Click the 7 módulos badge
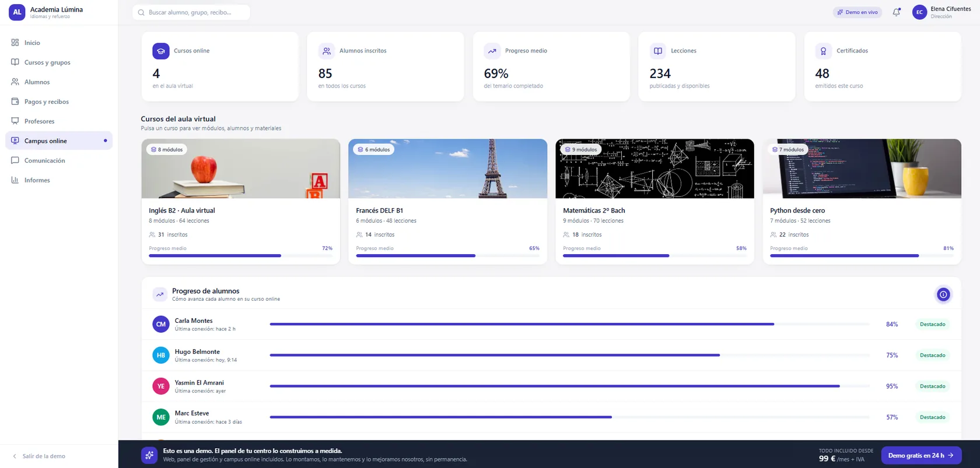The height and width of the screenshot is (468, 980). click(788, 150)
